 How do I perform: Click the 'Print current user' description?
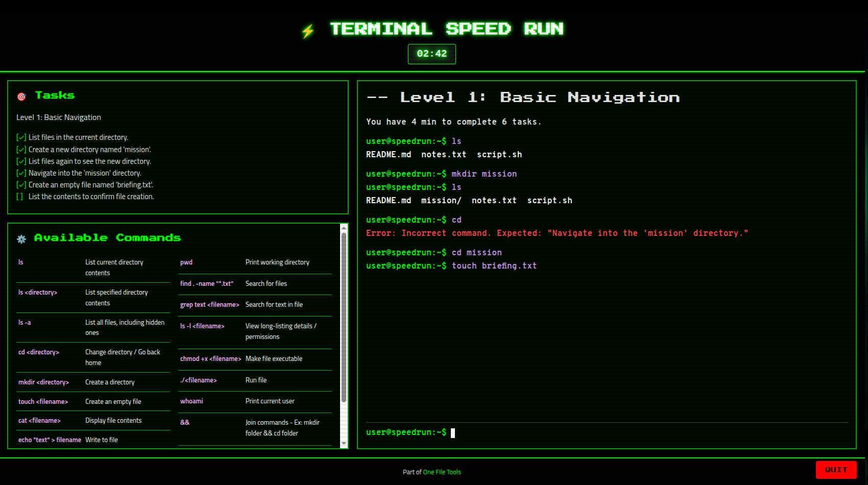click(x=270, y=401)
